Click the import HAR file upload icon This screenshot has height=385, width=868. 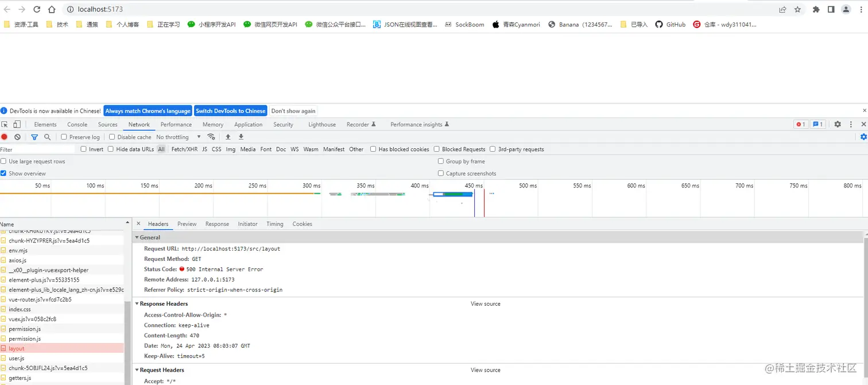[x=228, y=137]
